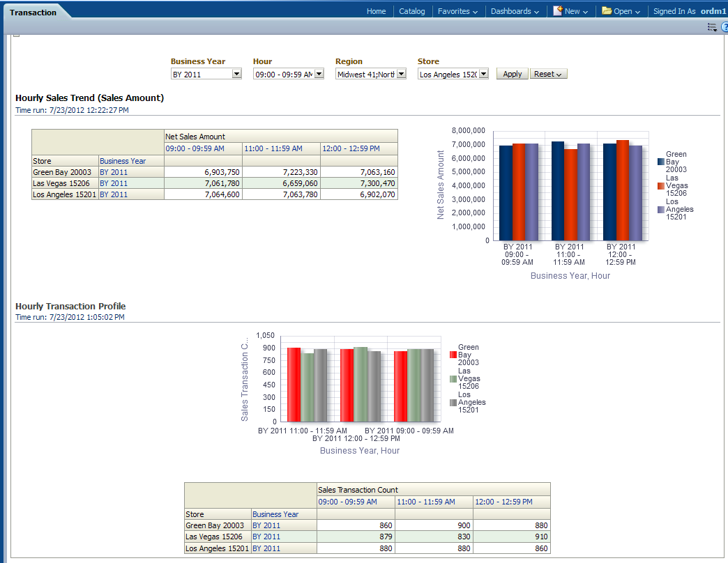Click the help icon at top right
728x563 pixels.
click(725, 27)
